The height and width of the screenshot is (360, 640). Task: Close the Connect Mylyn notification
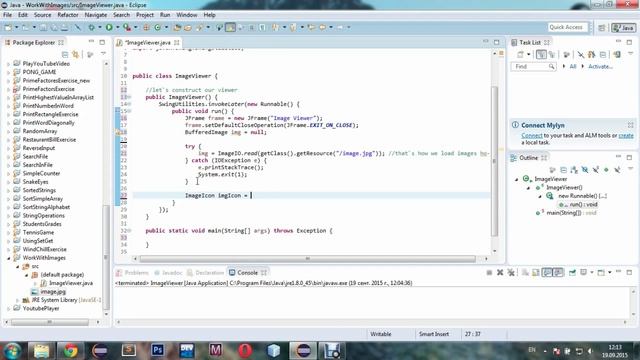coord(631,125)
